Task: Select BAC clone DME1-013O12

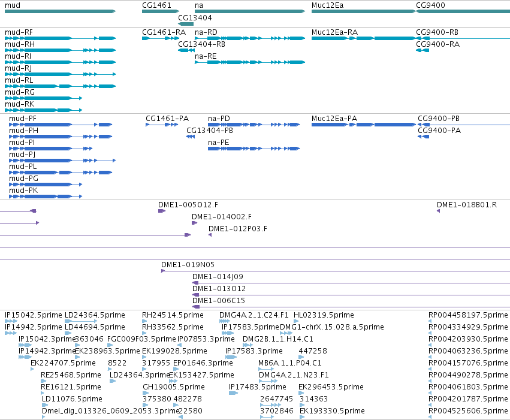Action: (x=351, y=295)
